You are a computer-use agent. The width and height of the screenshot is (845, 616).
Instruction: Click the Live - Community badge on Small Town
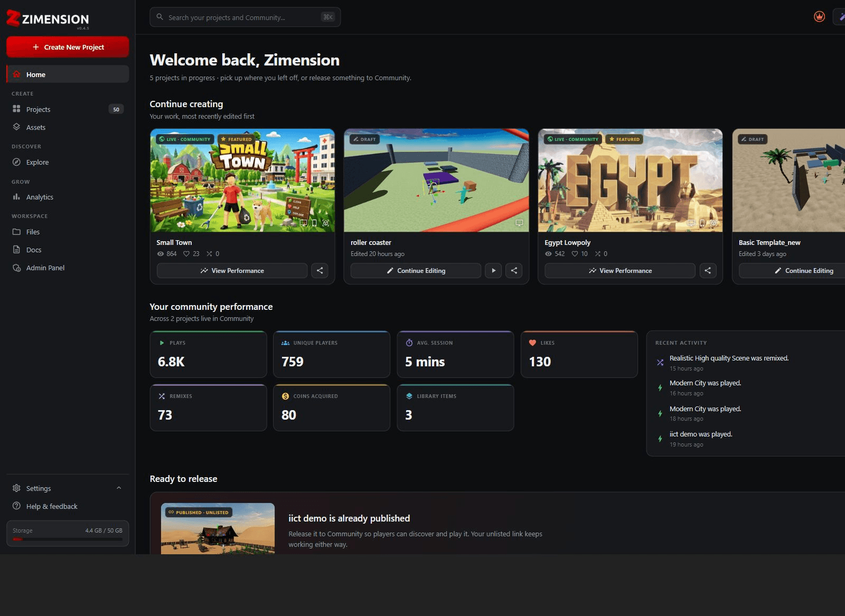(x=185, y=139)
